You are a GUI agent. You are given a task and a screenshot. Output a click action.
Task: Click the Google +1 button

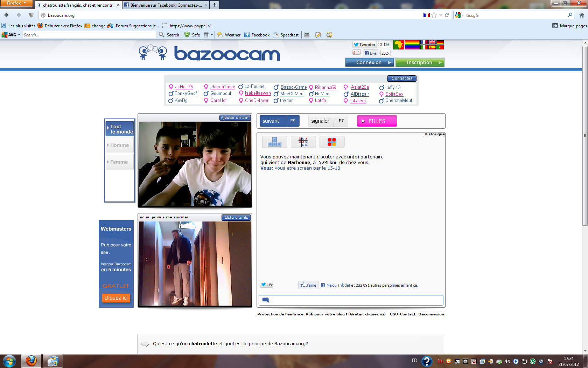[356, 52]
